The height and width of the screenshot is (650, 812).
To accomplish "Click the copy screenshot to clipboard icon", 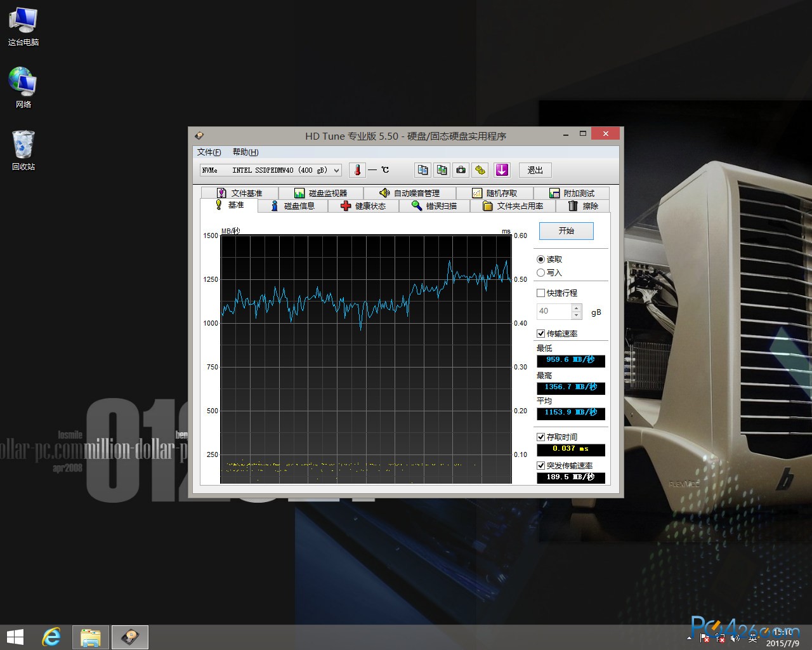I will [x=442, y=170].
